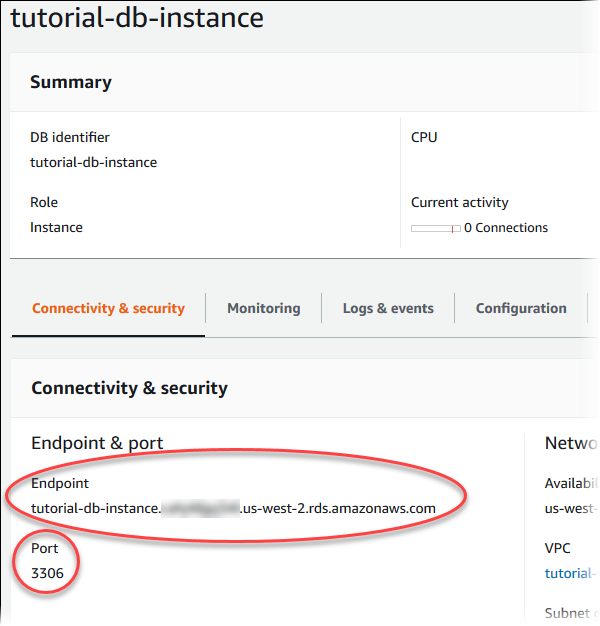Click the us-west availability zone value

(571, 508)
